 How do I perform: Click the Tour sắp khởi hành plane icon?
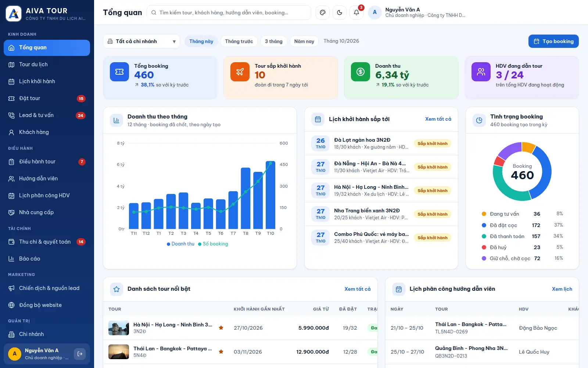[240, 72]
